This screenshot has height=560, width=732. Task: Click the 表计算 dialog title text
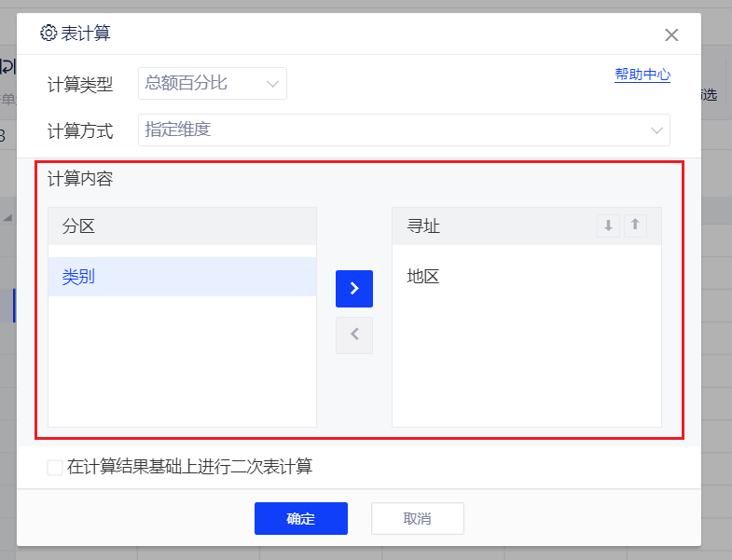[x=86, y=34]
